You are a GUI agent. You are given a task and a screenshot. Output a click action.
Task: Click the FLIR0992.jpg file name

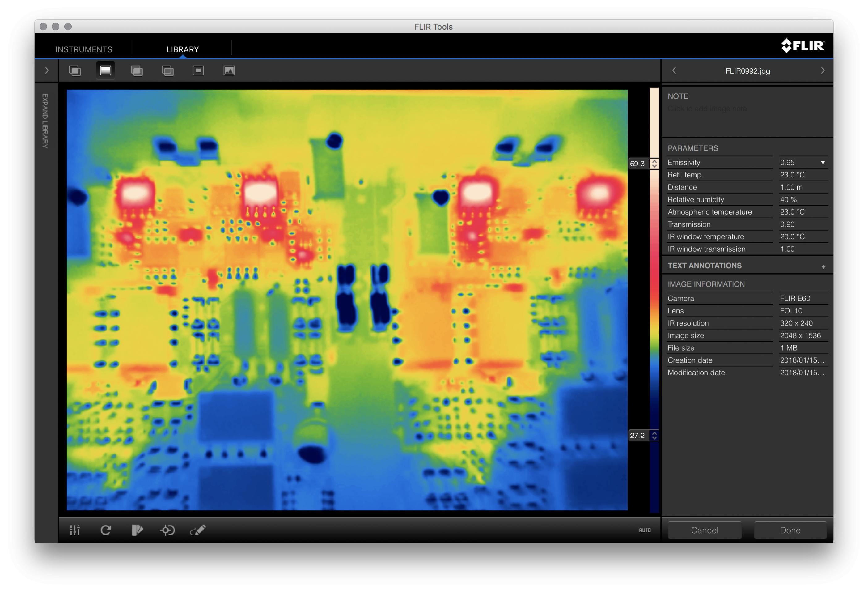tap(748, 71)
